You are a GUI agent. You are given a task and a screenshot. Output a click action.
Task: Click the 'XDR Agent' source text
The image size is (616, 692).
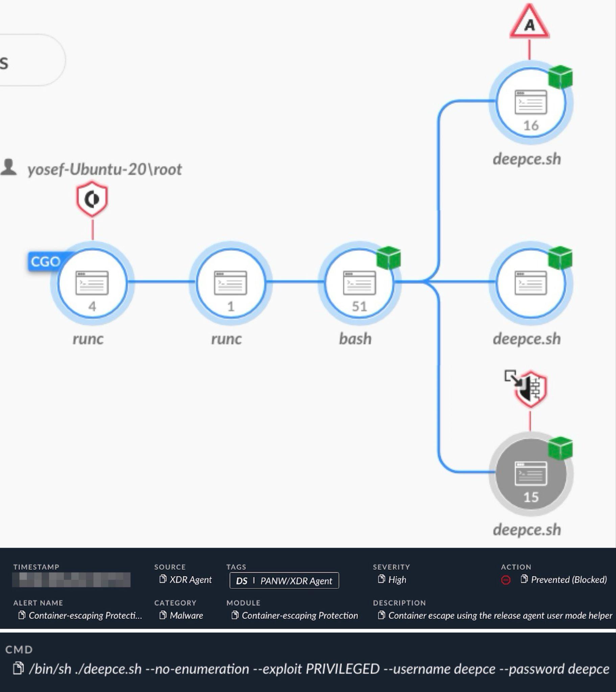(190, 579)
